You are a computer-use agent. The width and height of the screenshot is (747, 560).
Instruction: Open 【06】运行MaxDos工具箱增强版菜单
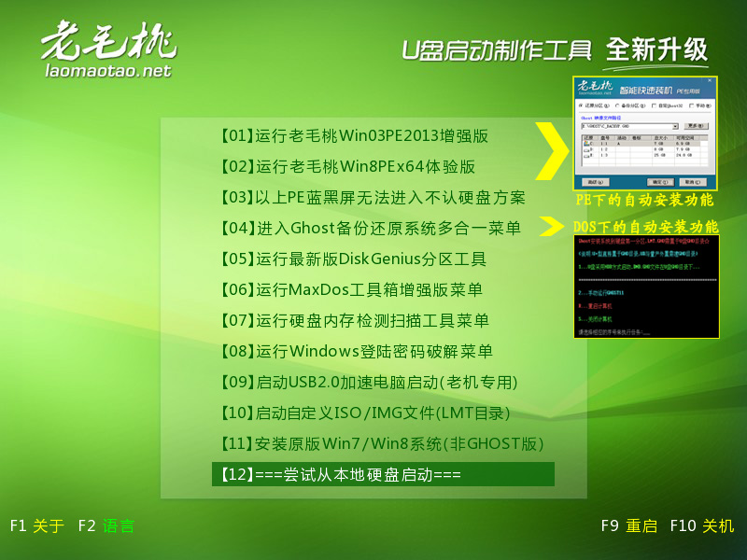(x=351, y=289)
